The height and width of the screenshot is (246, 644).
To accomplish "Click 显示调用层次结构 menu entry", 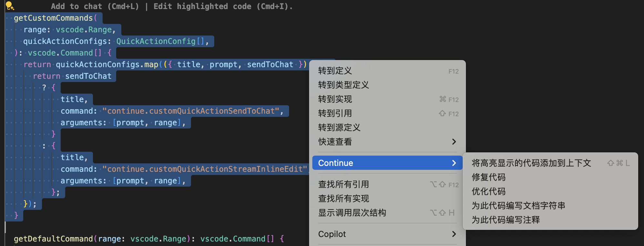I will tap(352, 213).
